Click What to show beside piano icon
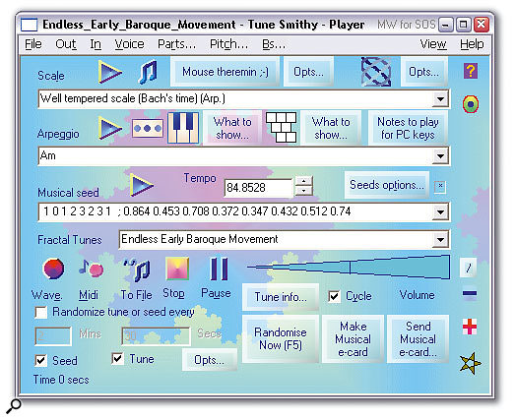515x420 pixels. (232, 128)
